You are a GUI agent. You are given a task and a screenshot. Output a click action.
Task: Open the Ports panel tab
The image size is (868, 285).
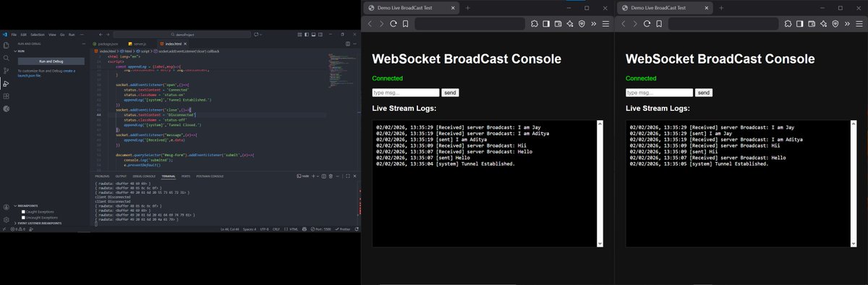pos(186,176)
